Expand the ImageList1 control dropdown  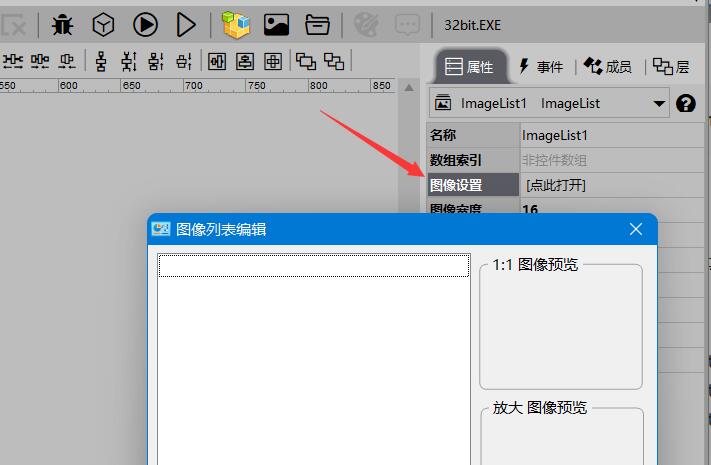659,103
